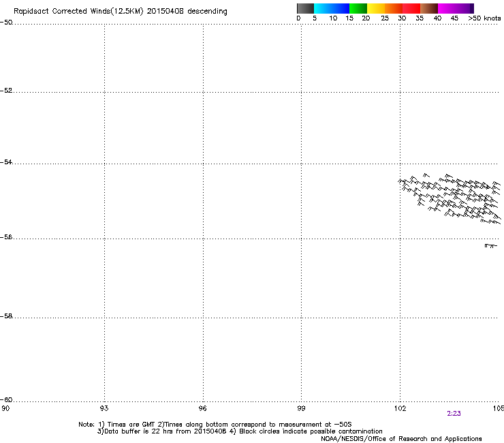Click the latitude label -60

(x=6, y=399)
